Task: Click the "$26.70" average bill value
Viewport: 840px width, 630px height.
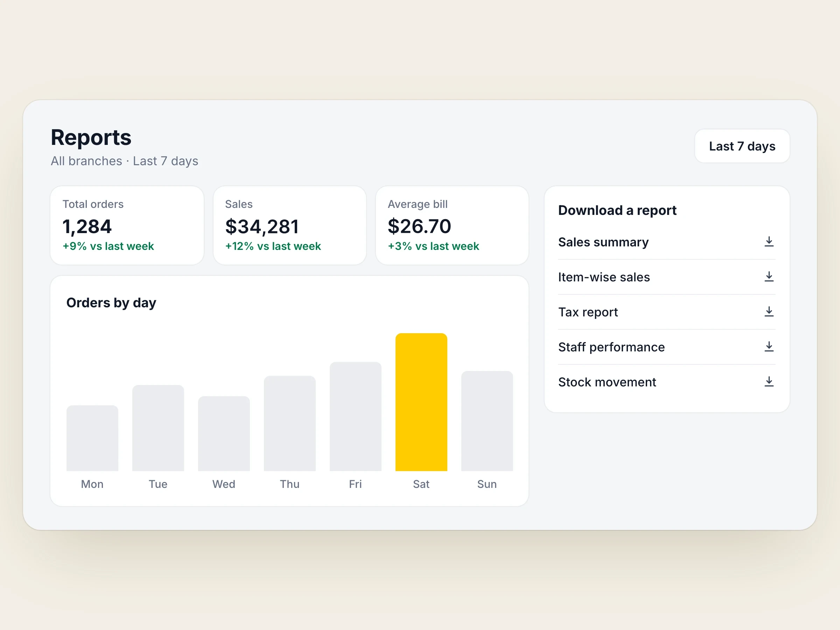Action: pyautogui.click(x=419, y=226)
